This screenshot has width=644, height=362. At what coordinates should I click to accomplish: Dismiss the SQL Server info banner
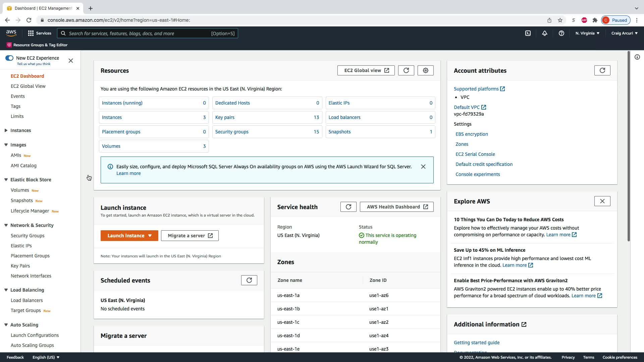pos(423,167)
